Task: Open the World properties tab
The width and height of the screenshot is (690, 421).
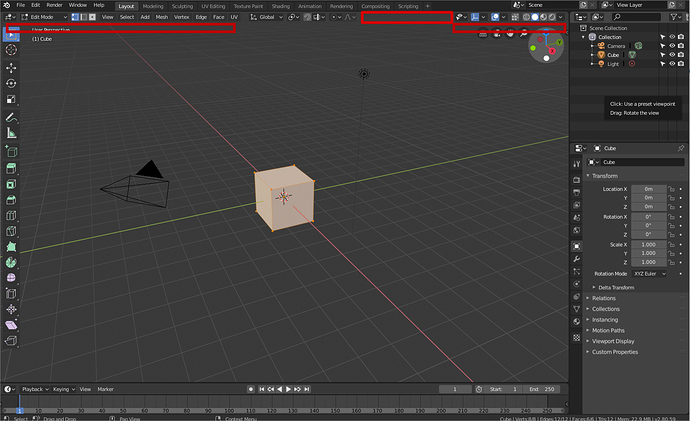Action: point(576,230)
